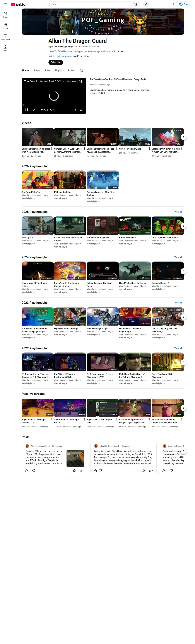Open comments on the Digital Foundry post
This screenshot has width=195, height=644.
coord(151,471)
